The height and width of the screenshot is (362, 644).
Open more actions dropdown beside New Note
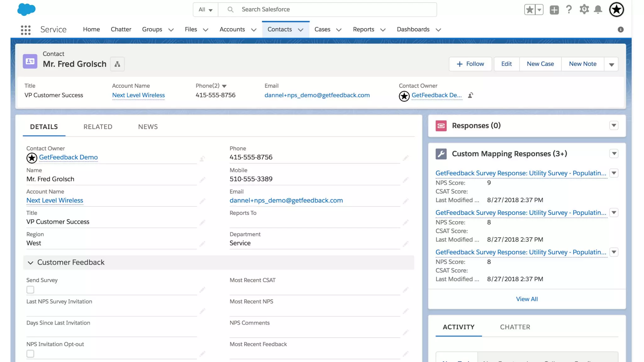pos(611,64)
